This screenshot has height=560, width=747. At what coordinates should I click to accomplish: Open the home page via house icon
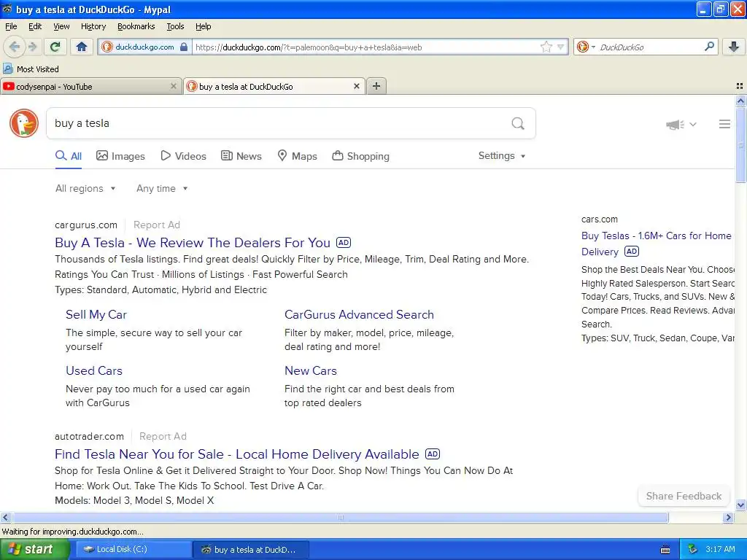(x=82, y=47)
